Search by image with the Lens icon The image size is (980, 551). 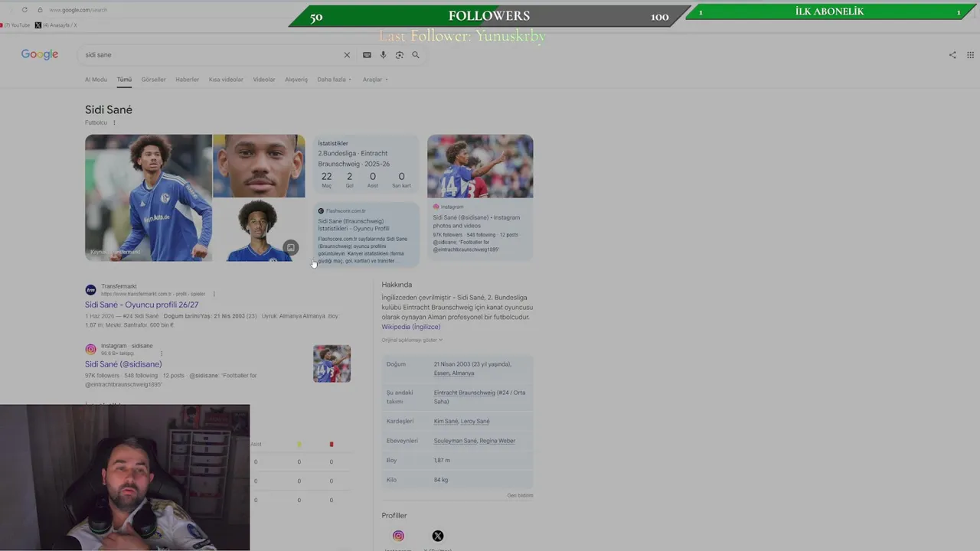point(399,55)
